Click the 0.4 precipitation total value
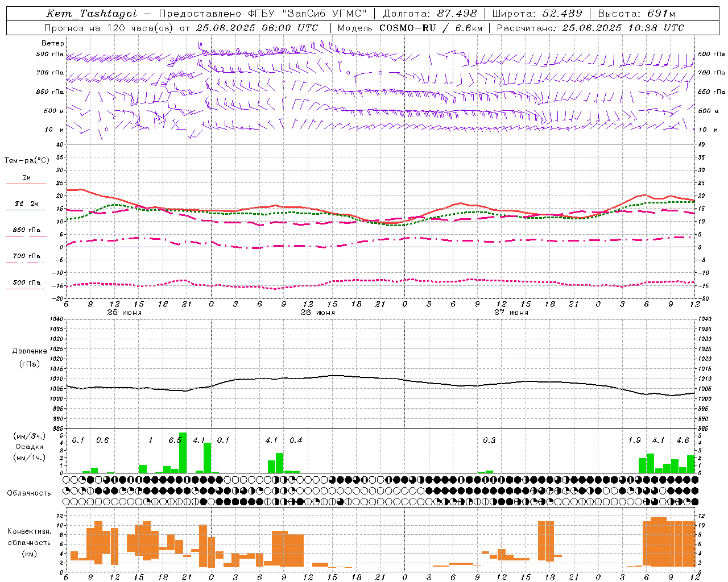This screenshot has width=728, height=582. click(x=296, y=440)
